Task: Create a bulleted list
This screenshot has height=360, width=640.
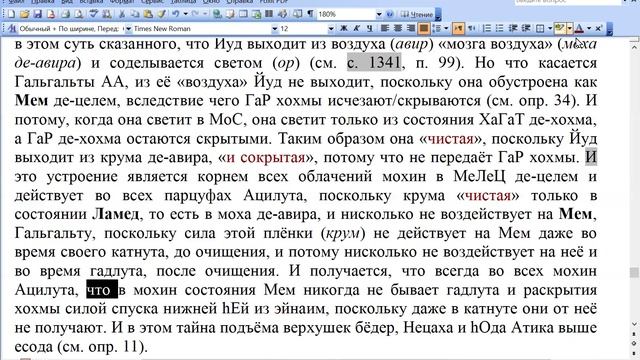Action: (x=500, y=28)
